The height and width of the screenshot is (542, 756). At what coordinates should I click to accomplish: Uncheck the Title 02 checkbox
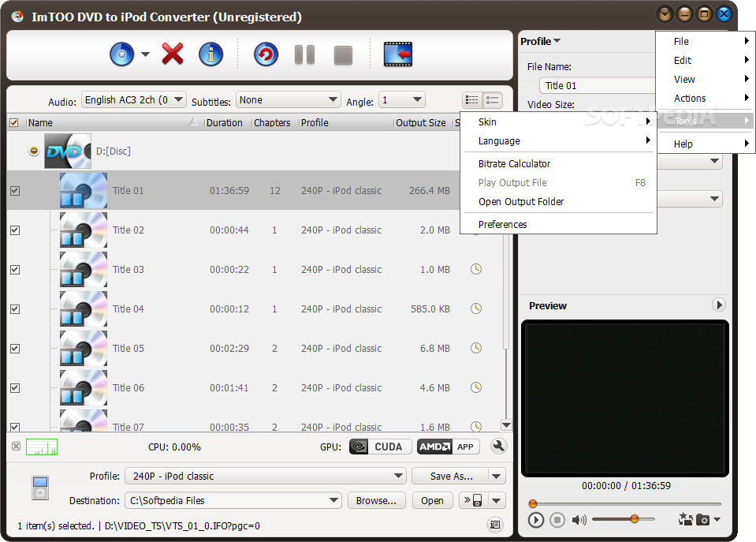15,230
